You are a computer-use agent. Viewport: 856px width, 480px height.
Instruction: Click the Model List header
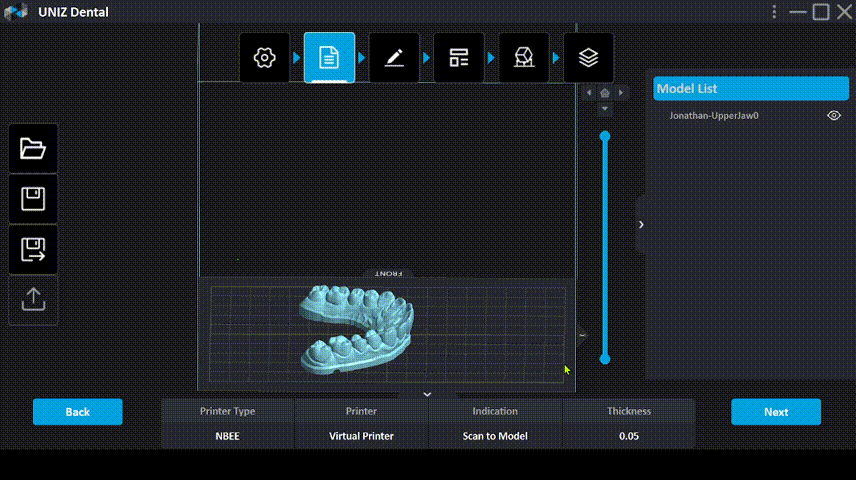(x=751, y=88)
